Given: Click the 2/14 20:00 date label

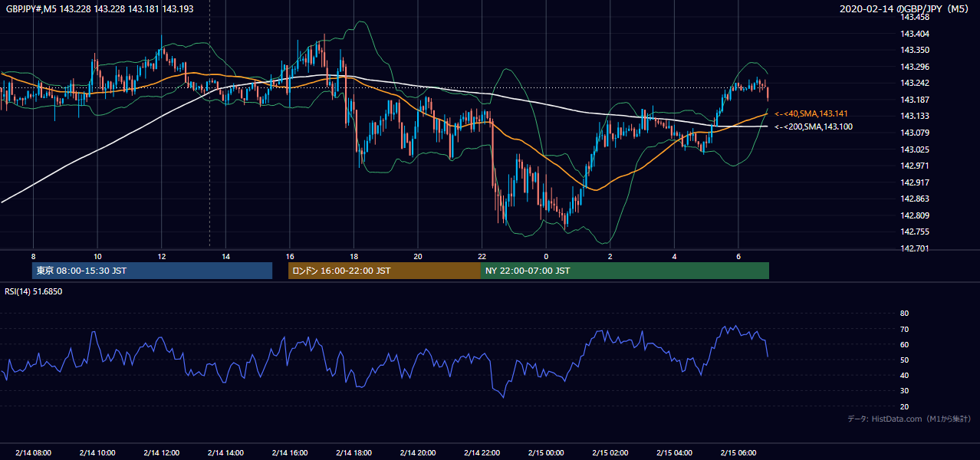Looking at the screenshot, I should point(417,453).
